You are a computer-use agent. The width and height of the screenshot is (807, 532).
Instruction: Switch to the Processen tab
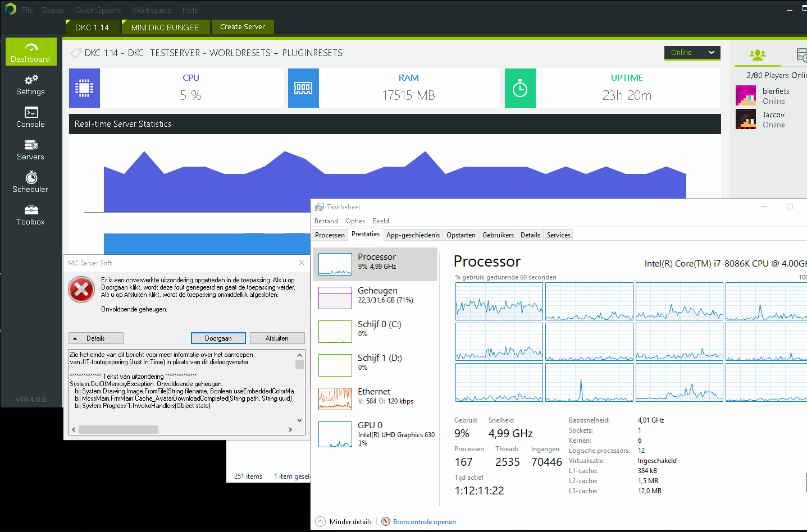coord(330,235)
